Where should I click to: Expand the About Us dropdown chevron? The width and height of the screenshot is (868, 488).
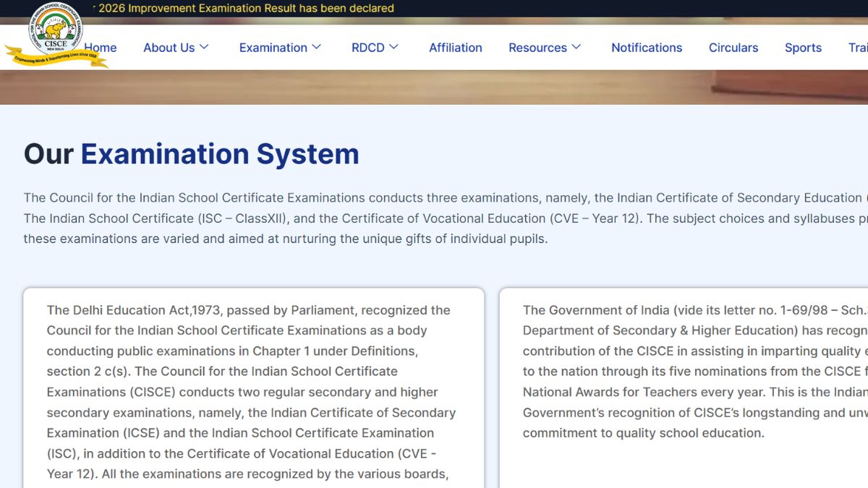coord(204,47)
